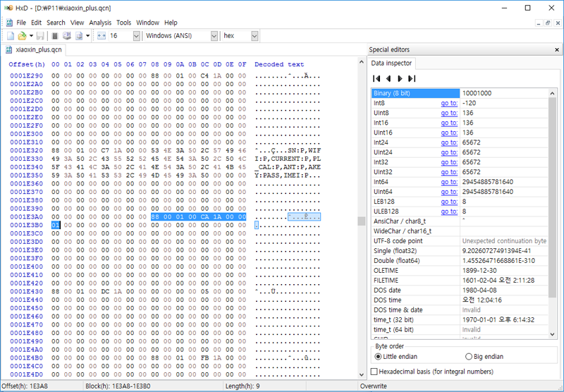Viewport: 564px width, 392px height.
Task: Click the Open file folder icon
Action: click(x=22, y=35)
